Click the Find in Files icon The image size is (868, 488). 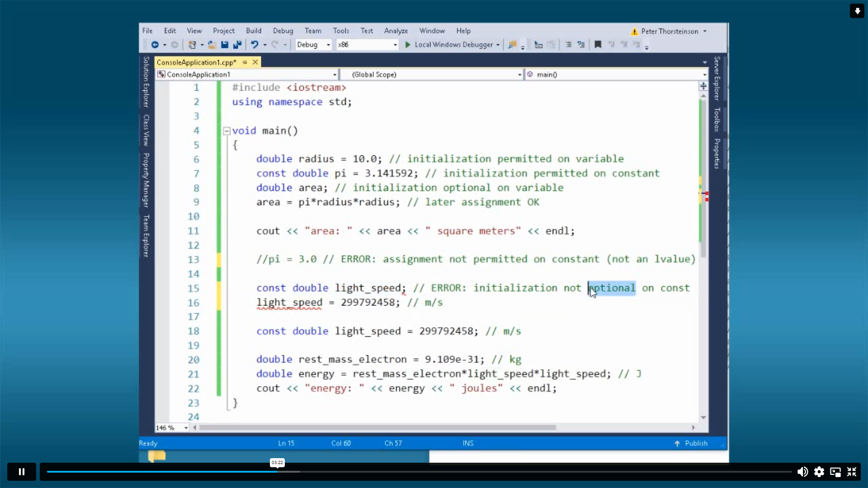[x=512, y=45]
